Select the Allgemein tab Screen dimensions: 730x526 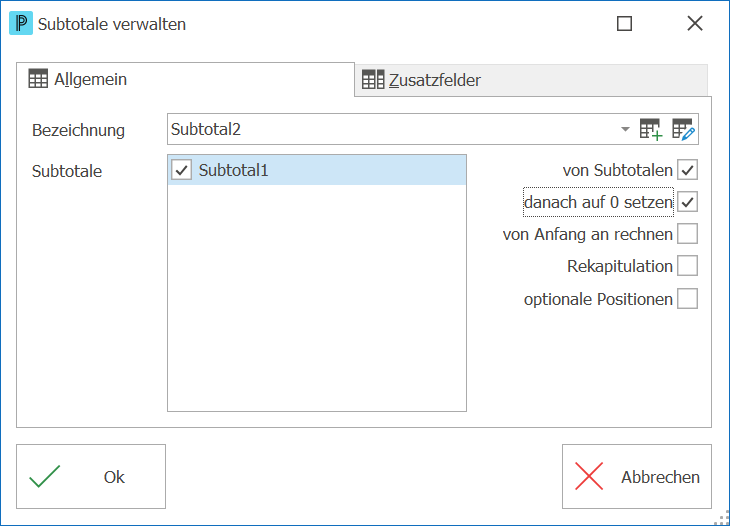point(185,79)
